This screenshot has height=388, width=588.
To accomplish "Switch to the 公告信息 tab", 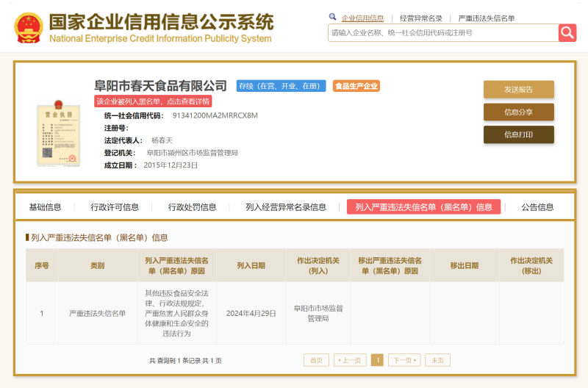I will point(537,207).
